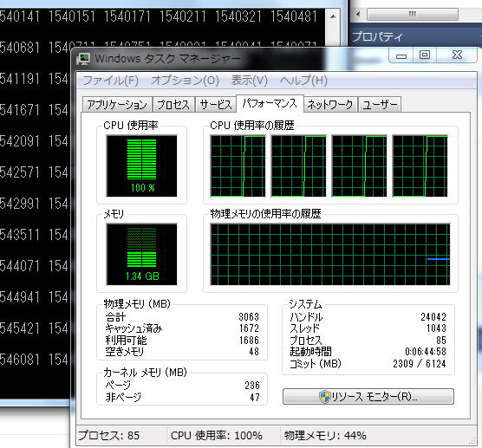Click the Task Manager title bar icon
This screenshot has width=482, height=448.
tap(83, 58)
